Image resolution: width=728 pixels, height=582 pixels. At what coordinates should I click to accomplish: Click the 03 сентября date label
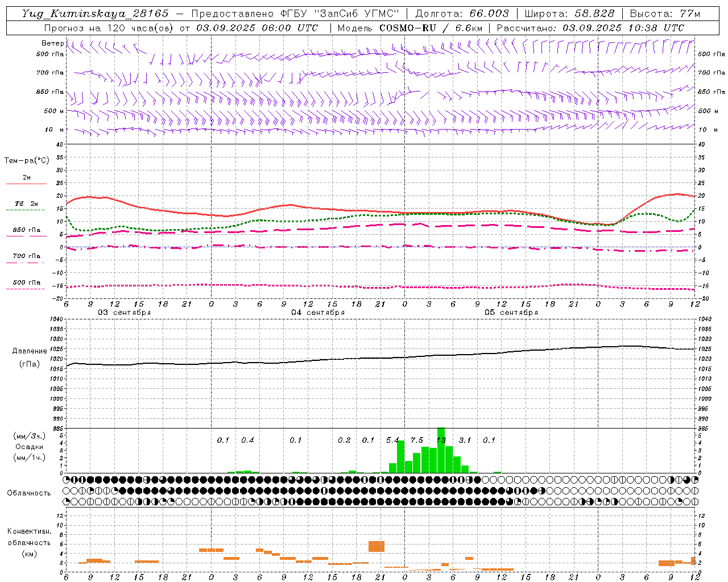coord(125,313)
